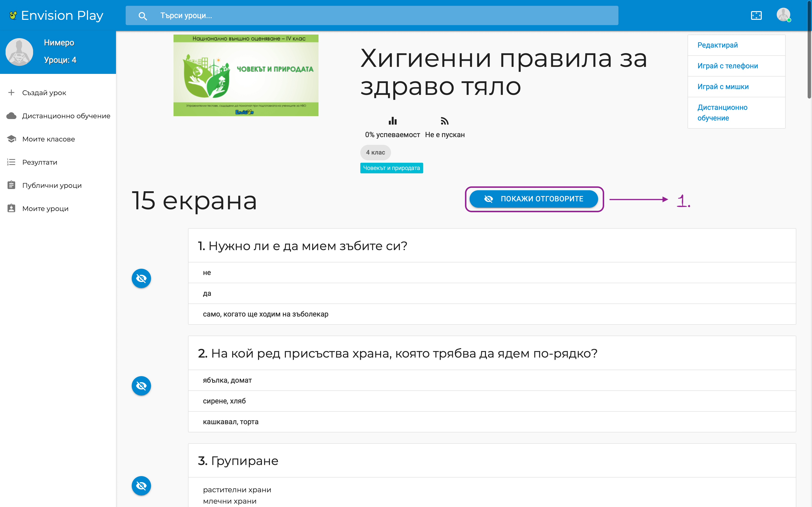Image resolution: width=812 pixels, height=507 pixels.
Task: Click the profile picture in sidebar
Action: click(20, 52)
